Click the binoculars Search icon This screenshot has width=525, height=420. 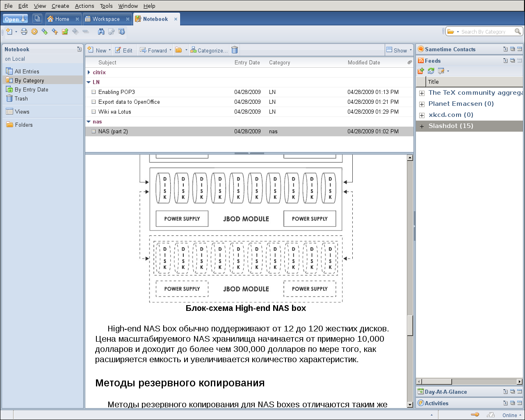click(x=101, y=32)
